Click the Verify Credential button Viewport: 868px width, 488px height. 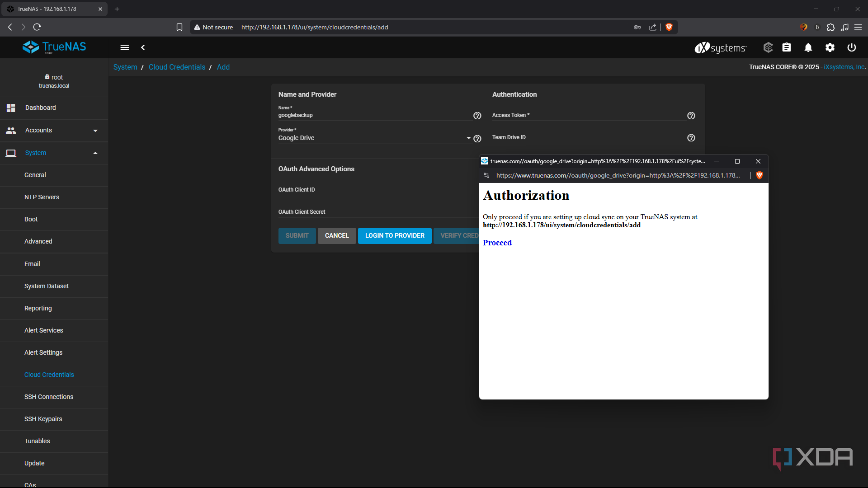(x=457, y=235)
